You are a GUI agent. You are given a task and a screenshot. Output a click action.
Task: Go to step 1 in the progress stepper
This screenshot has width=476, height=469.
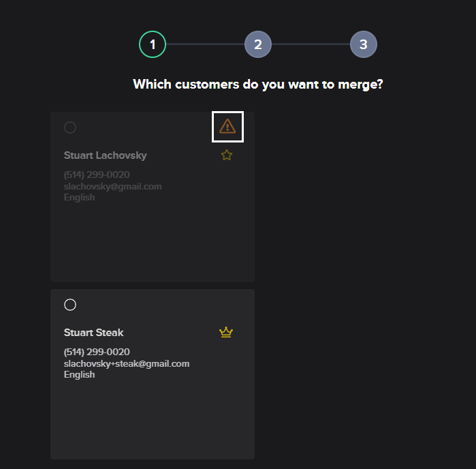point(153,44)
